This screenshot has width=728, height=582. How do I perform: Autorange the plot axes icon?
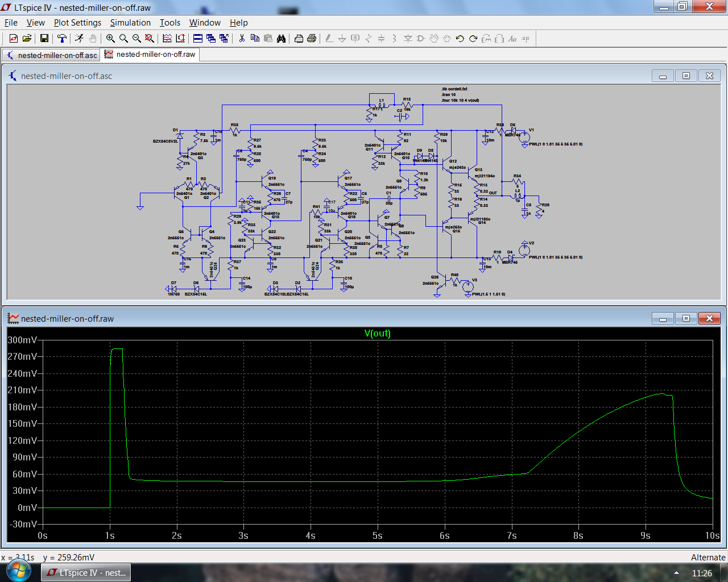(x=180, y=39)
